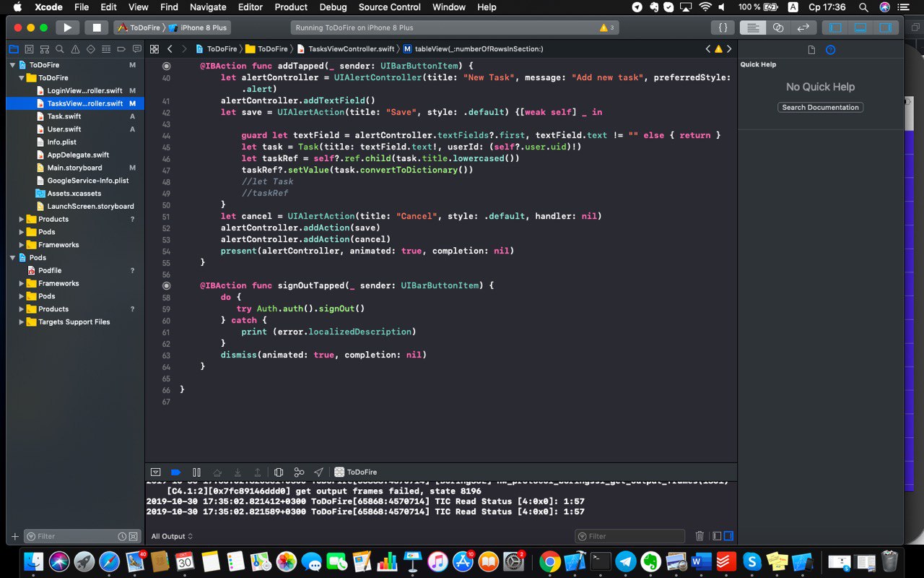Pause program execution
This screenshot has width=924, height=578.
click(196, 472)
